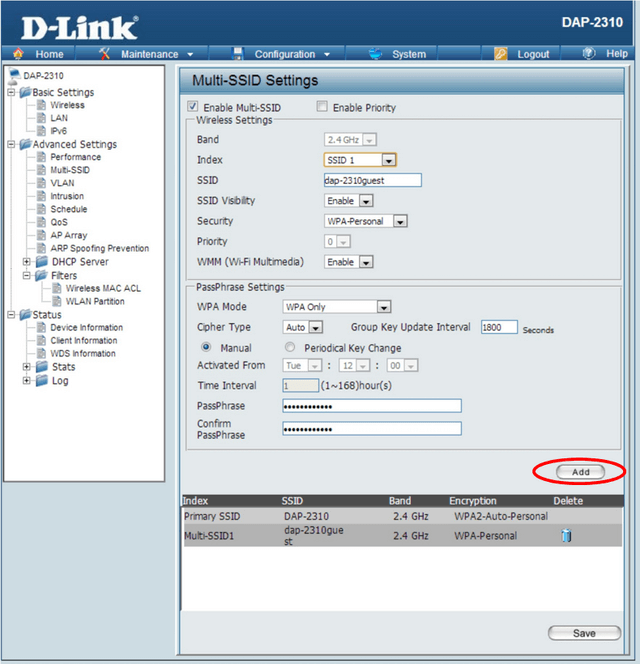Open the WPA Mode dropdown
The height and width of the screenshot is (664, 640).
click(x=337, y=307)
